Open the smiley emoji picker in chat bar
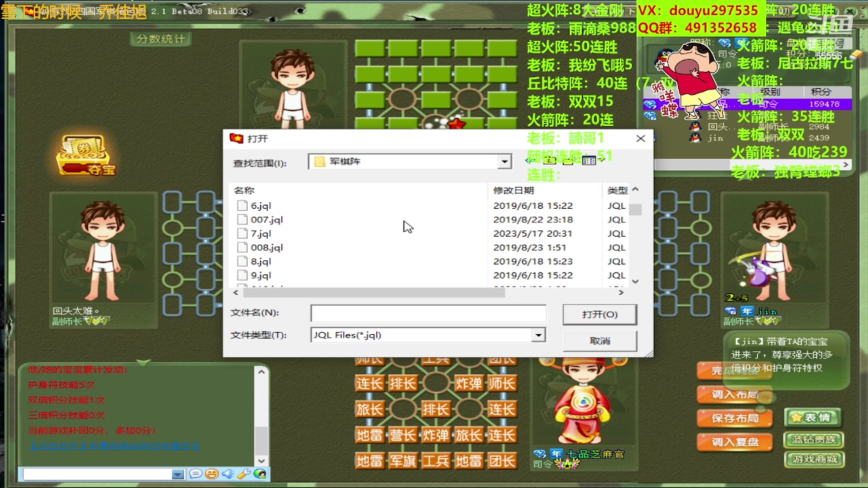 [x=212, y=474]
